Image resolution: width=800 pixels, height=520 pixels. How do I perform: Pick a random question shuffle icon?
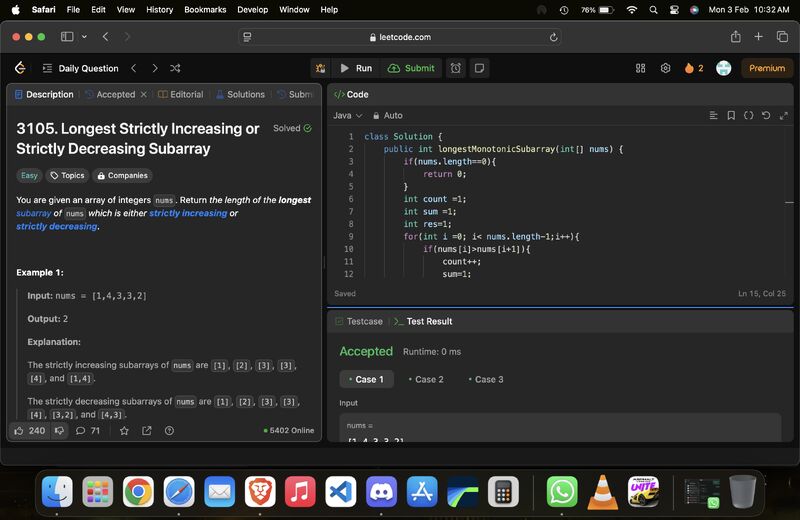[175, 68]
